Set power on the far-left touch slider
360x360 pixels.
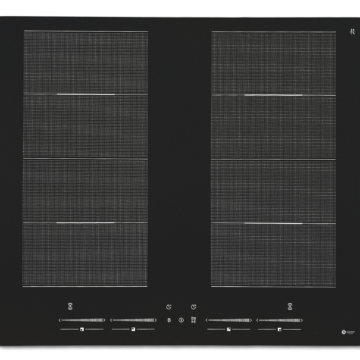coord(82,320)
